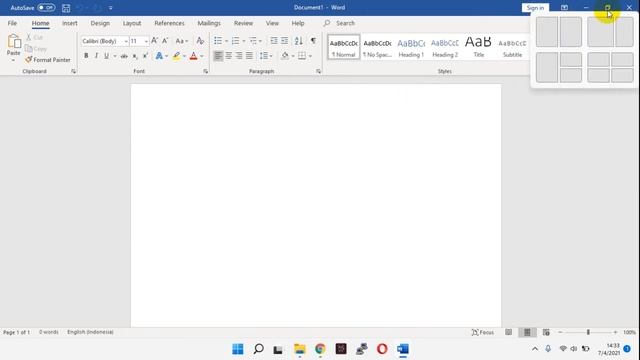The image size is (640, 360).
Task: Clear all formatting with the eraser A icon
Action: coord(200,41)
